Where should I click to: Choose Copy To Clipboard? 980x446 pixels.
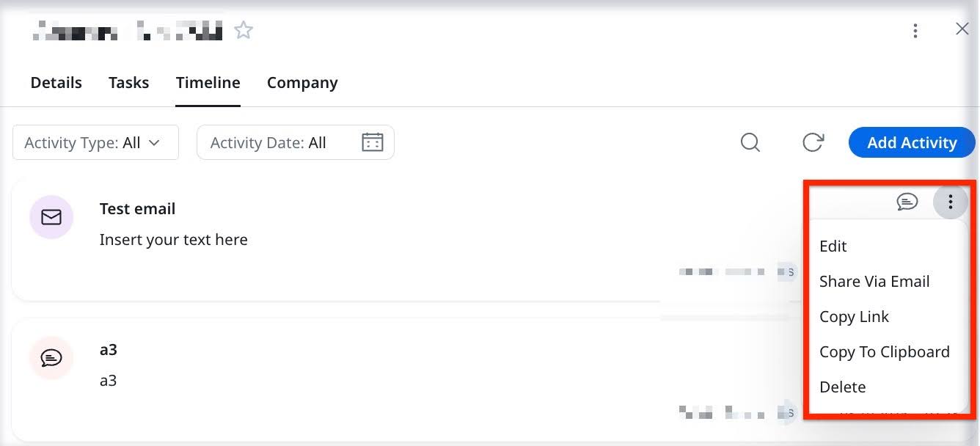[885, 352]
